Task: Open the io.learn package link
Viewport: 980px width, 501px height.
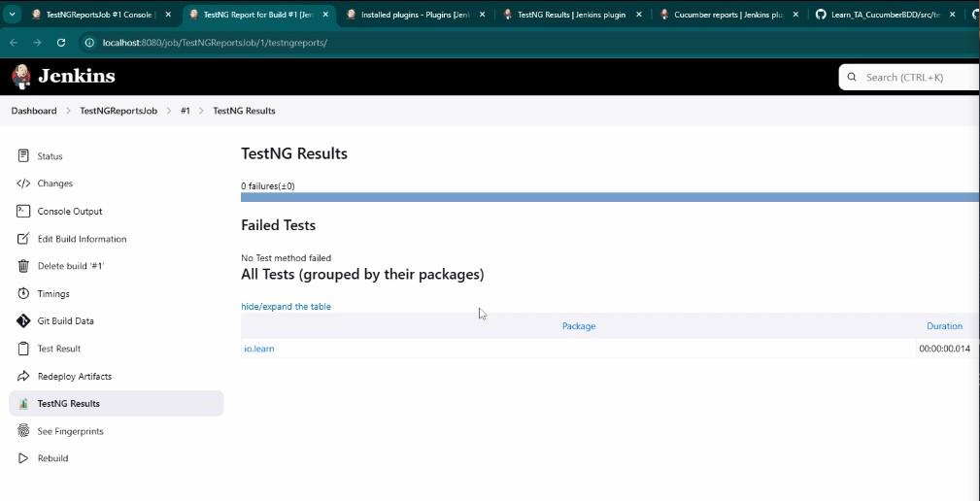Action: (x=258, y=349)
